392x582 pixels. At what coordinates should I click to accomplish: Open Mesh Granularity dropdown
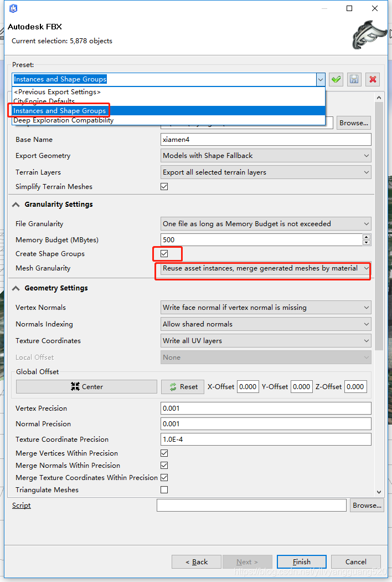pos(266,268)
